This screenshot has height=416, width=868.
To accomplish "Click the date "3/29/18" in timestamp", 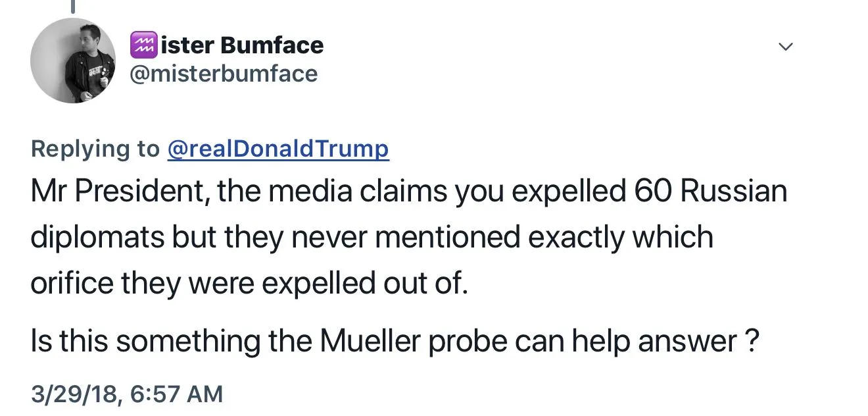I will pos(75,394).
